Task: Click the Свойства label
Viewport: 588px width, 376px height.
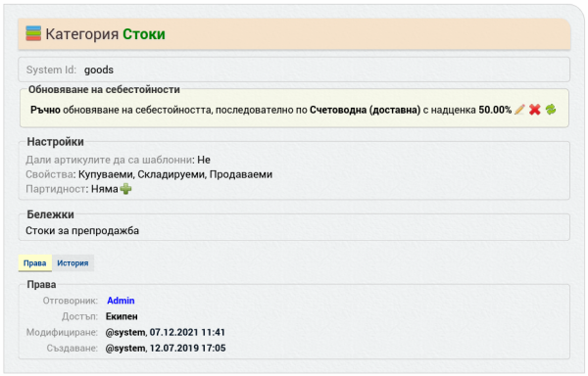Action: coord(50,174)
